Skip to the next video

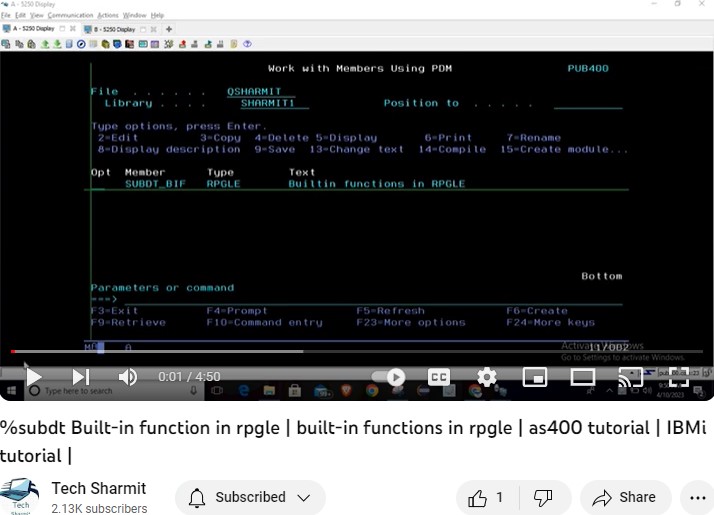point(81,377)
